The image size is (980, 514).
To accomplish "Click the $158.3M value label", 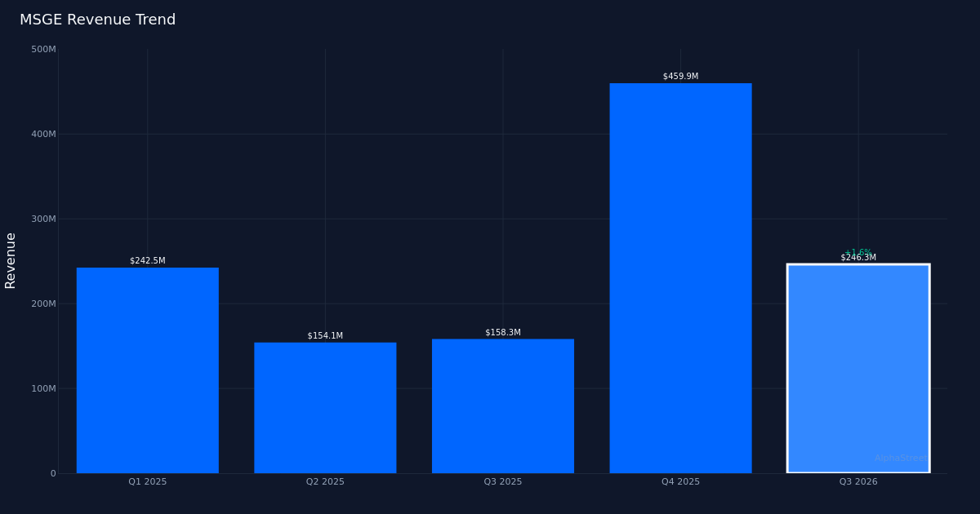I will point(503,333).
